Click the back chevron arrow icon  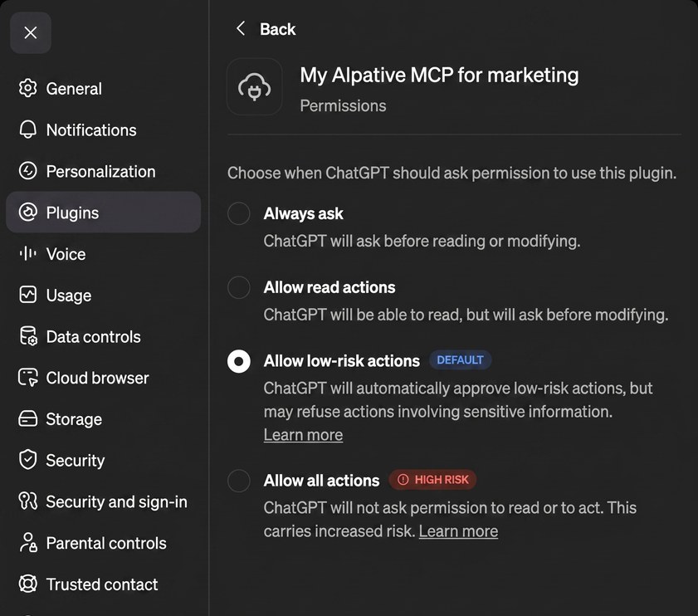click(x=241, y=28)
